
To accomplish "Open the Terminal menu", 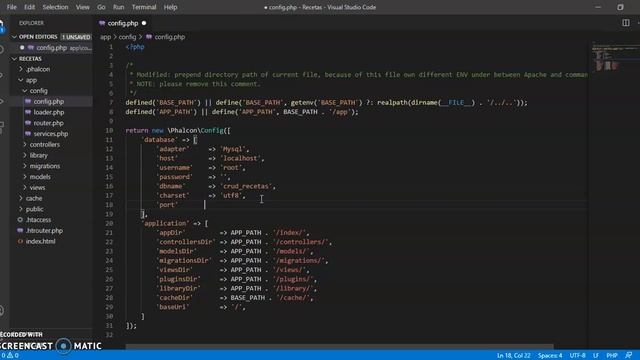I will [x=144, y=7].
